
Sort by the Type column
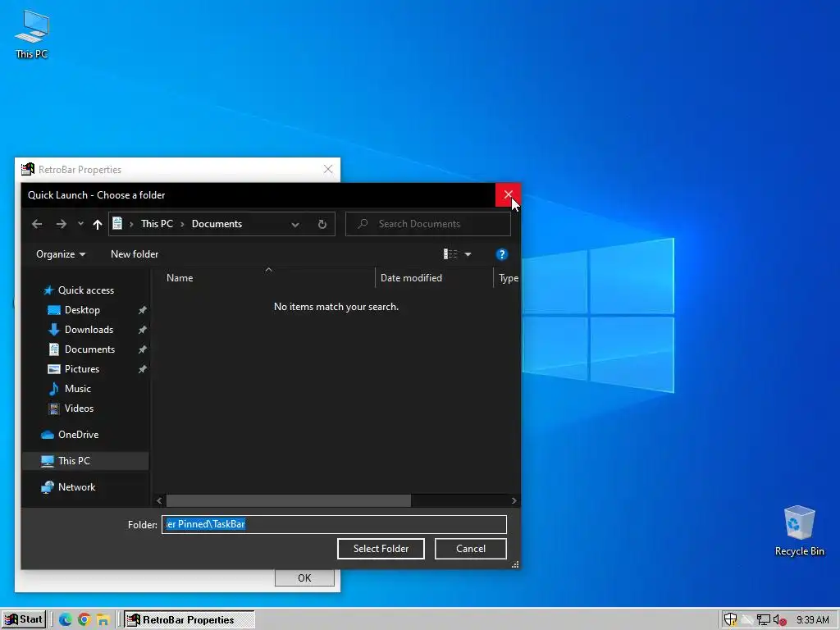(508, 278)
